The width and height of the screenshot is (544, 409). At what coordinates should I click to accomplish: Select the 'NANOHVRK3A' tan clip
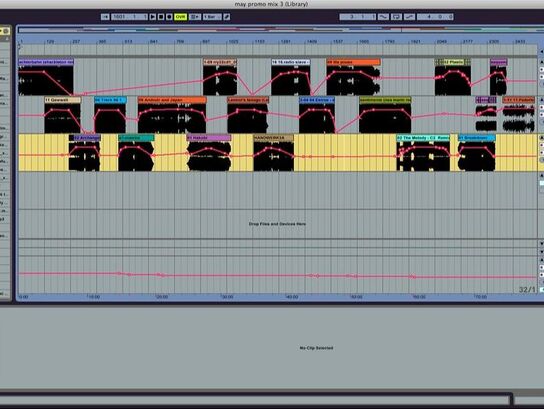[273, 138]
